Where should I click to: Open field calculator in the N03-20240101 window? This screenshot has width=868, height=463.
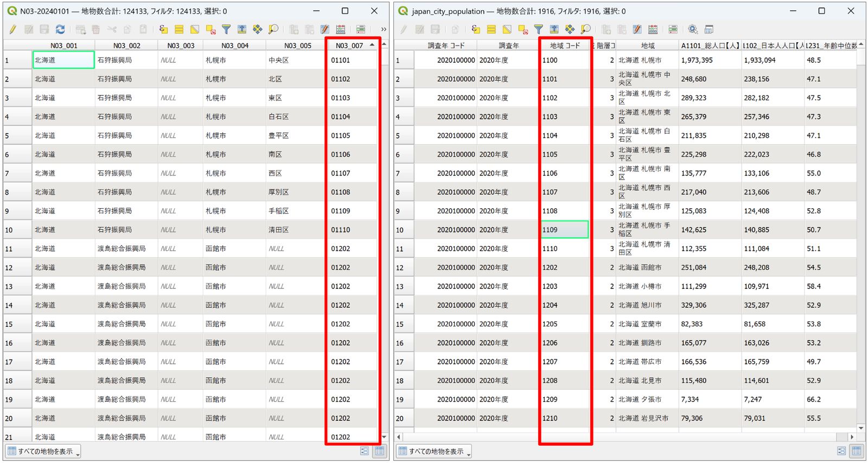tap(340, 29)
